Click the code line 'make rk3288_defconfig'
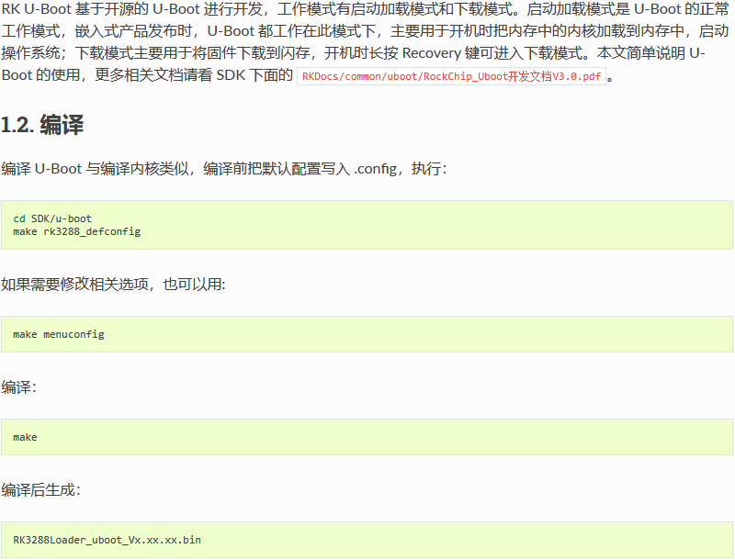This screenshot has height=560, width=735. (77, 231)
